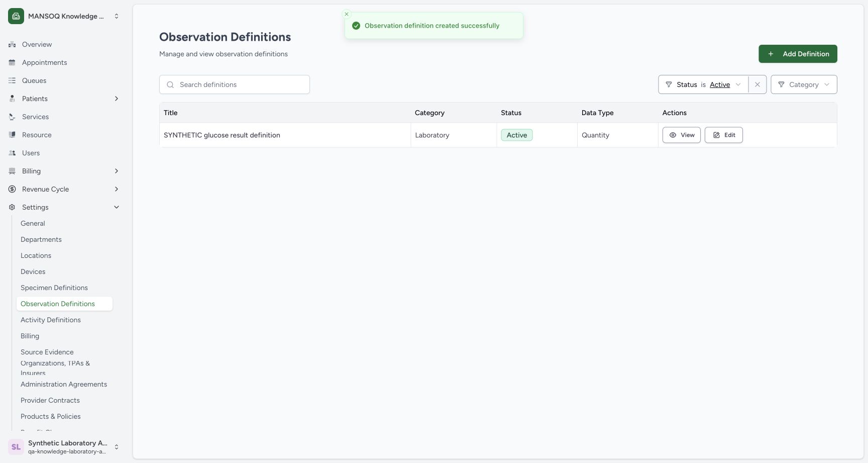
Task: Click the SL user avatar
Action: 16,447
